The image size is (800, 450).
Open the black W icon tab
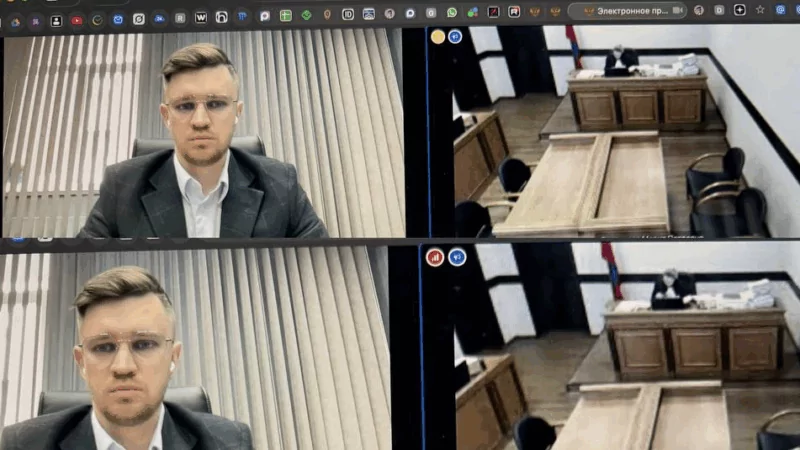201,17
